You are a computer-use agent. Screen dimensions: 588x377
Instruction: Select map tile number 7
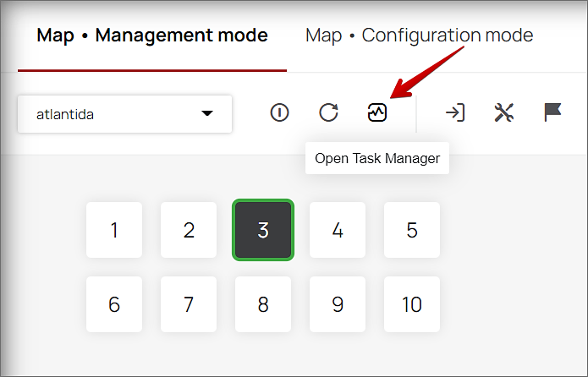coord(189,304)
